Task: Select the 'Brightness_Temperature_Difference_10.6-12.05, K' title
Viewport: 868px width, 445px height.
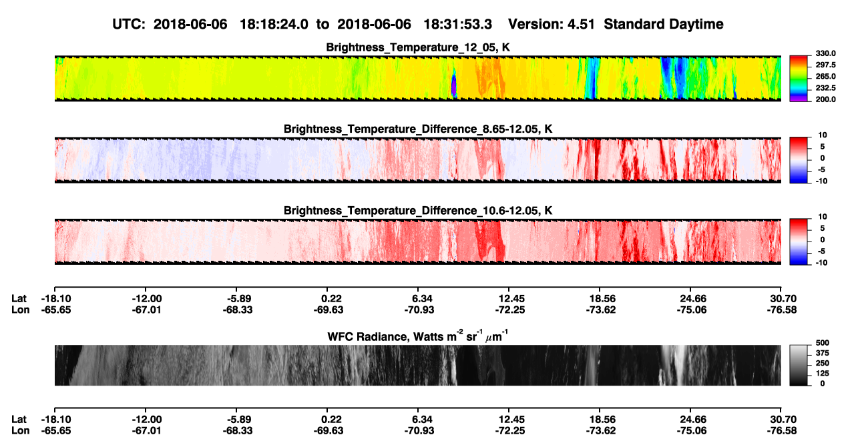Action: [418, 211]
